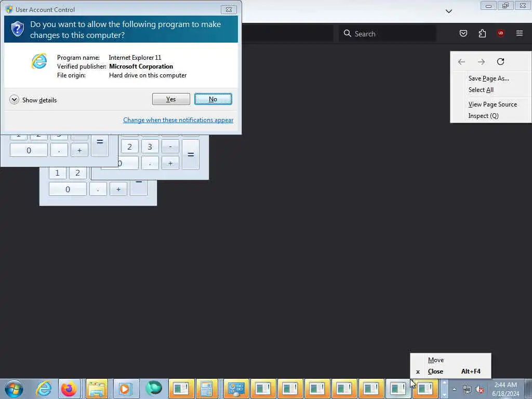Open 'Change when these notifications appear' link

tap(178, 120)
